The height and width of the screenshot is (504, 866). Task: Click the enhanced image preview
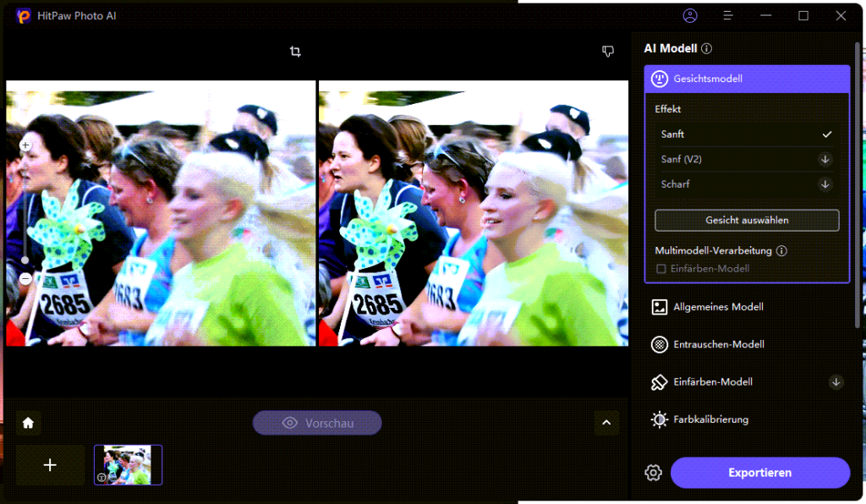pyautogui.click(x=474, y=214)
